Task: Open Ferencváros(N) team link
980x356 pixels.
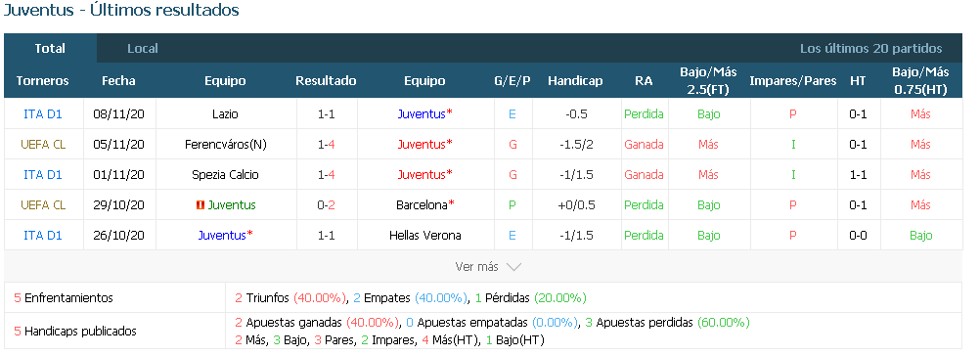Action: pos(225,145)
